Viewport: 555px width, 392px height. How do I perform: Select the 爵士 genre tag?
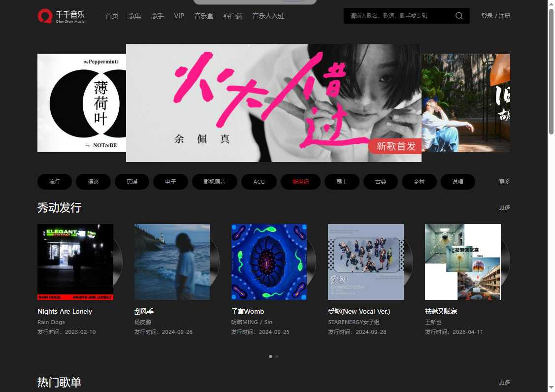click(x=342, y=181)
